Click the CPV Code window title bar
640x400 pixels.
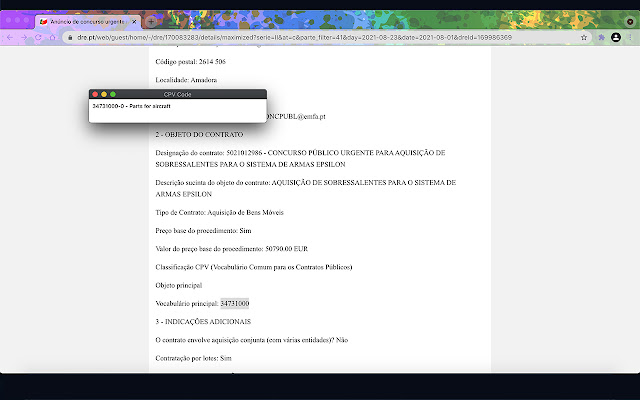coord(178,94)
